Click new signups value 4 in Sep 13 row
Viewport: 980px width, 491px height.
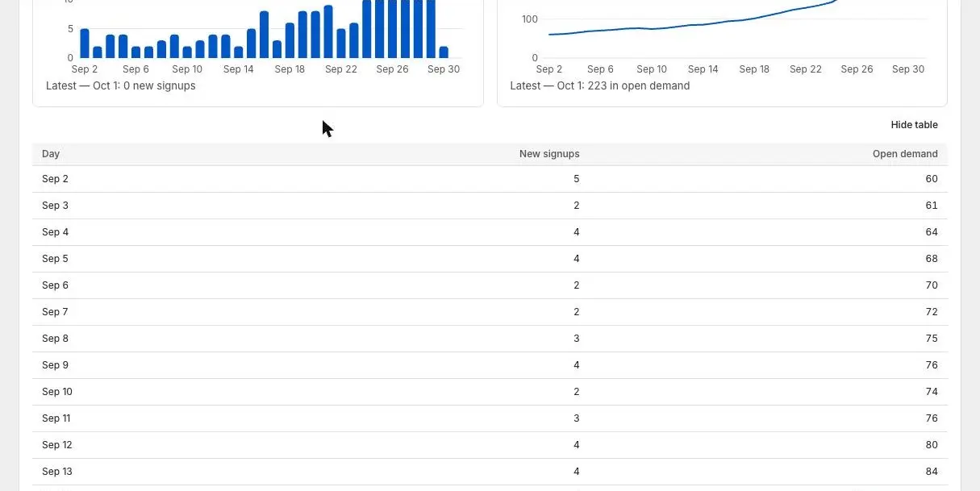tap(577, 472)
